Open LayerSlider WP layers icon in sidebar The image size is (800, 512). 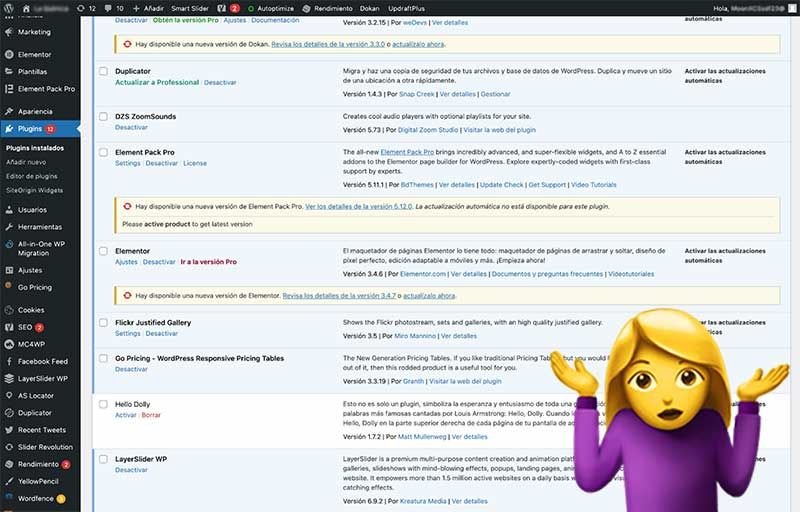click(x=9, y=378)
